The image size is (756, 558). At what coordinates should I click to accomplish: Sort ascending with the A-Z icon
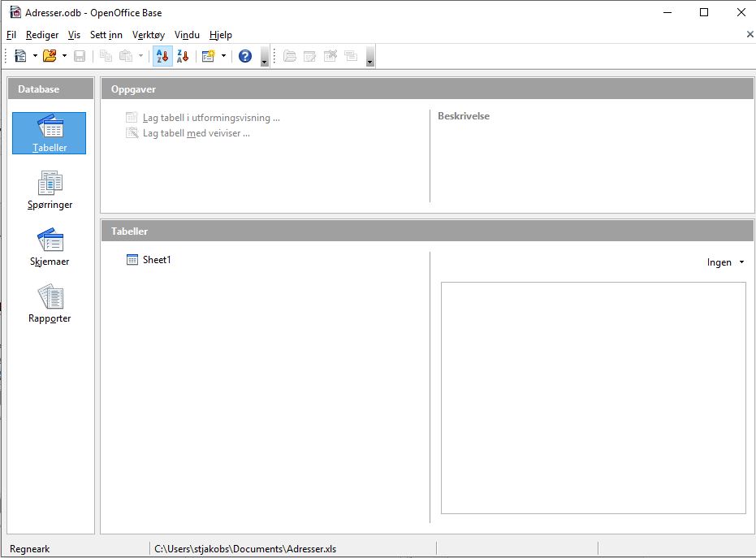[x=162, y=56]
